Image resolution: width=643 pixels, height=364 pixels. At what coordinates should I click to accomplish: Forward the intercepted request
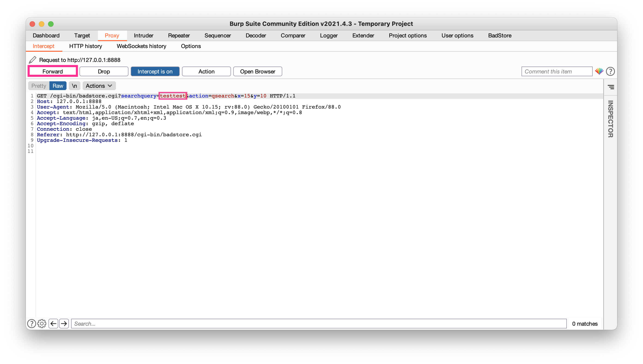coord(52,72)
